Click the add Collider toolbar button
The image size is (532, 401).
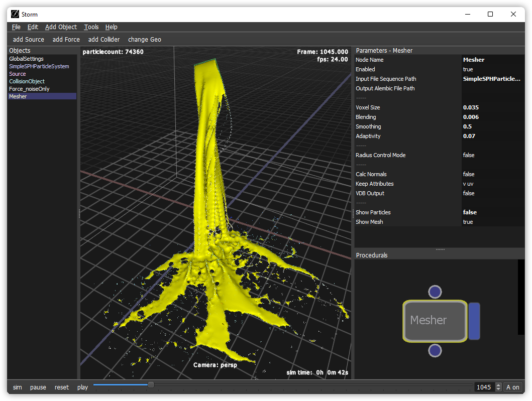tap(103, 39)
